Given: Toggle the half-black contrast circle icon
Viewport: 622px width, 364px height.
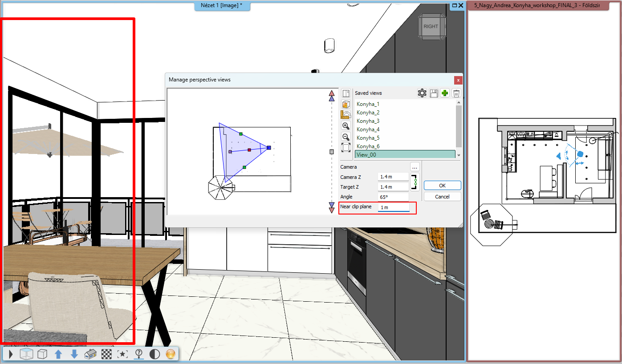Looking at the screenshot, I should (x=154, y=354).
